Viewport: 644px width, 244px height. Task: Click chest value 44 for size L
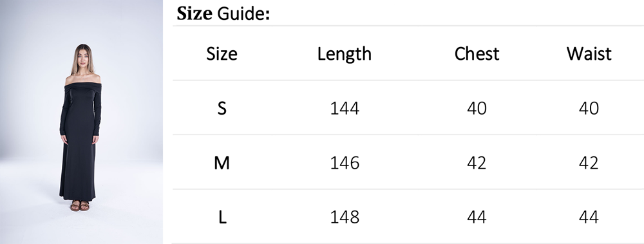477,218
